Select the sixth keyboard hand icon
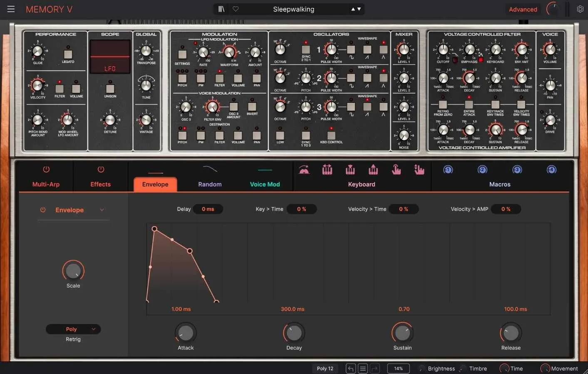588x374 pixels. (x=419, y=170)
